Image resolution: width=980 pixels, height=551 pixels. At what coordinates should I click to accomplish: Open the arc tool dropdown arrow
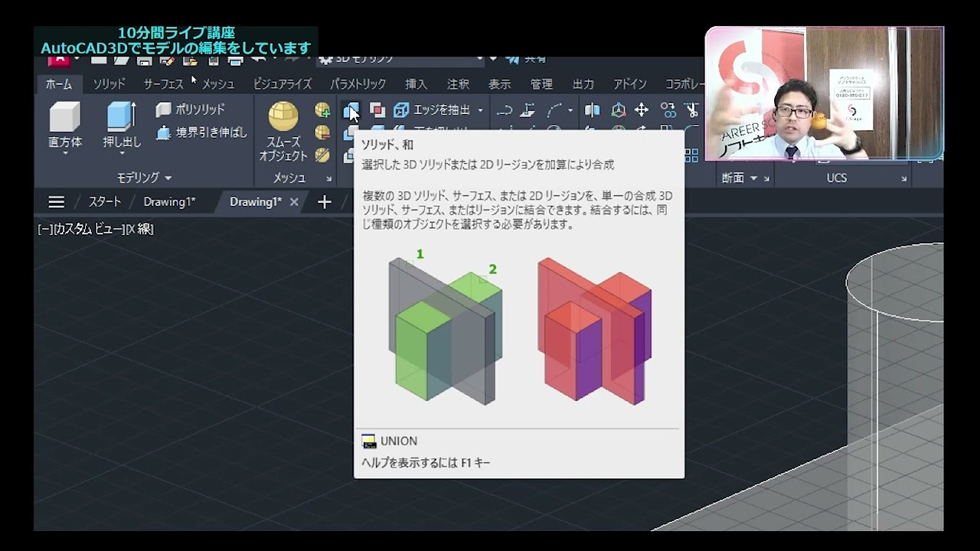tap(570, 111)
